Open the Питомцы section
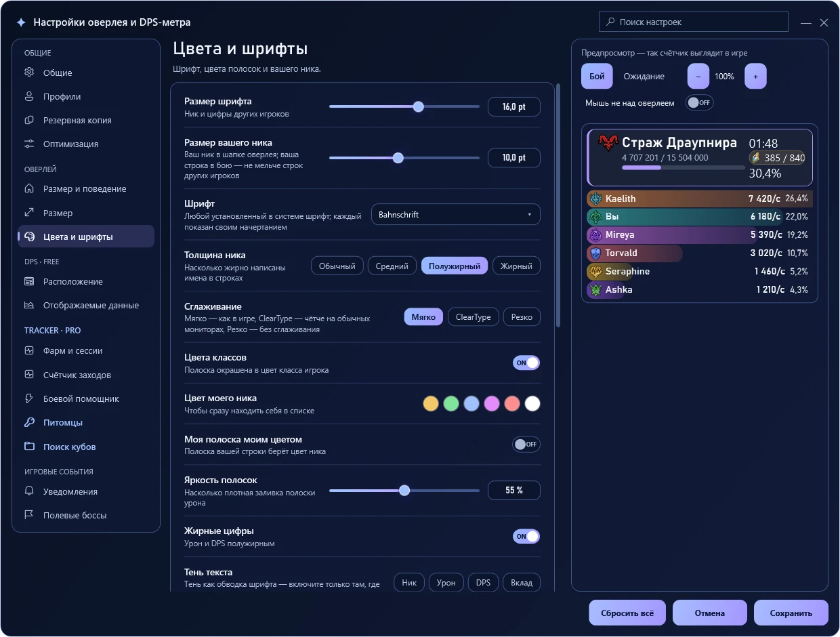840x637 pixels. pos(86,422)
